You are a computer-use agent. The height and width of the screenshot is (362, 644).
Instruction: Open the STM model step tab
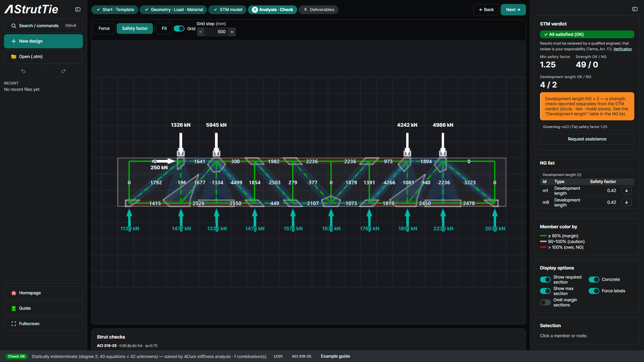(x=228, y=10)
